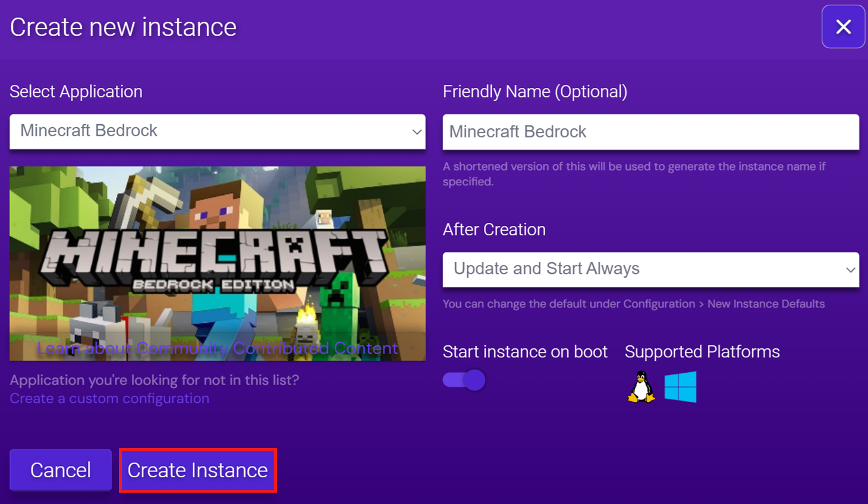This screenshot has height=504, width=868.
Task: Click the Supported Platforms label area
Action: (702, 351)
